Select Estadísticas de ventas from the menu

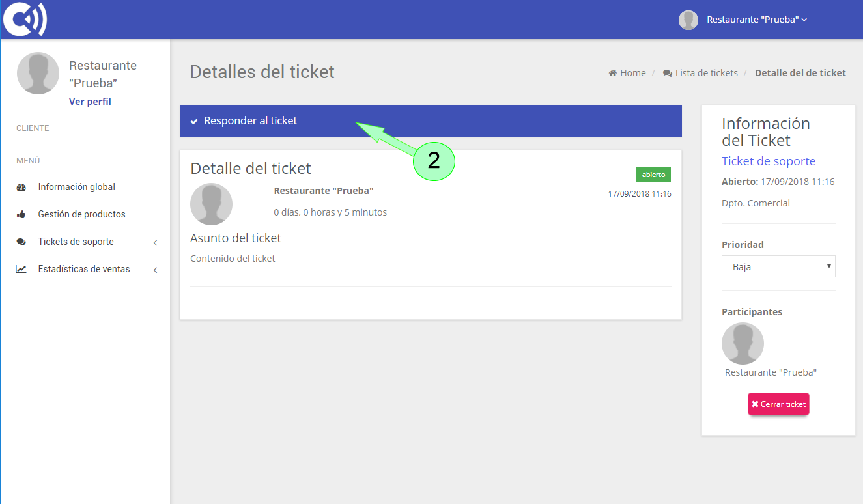(x=85, y=268)
